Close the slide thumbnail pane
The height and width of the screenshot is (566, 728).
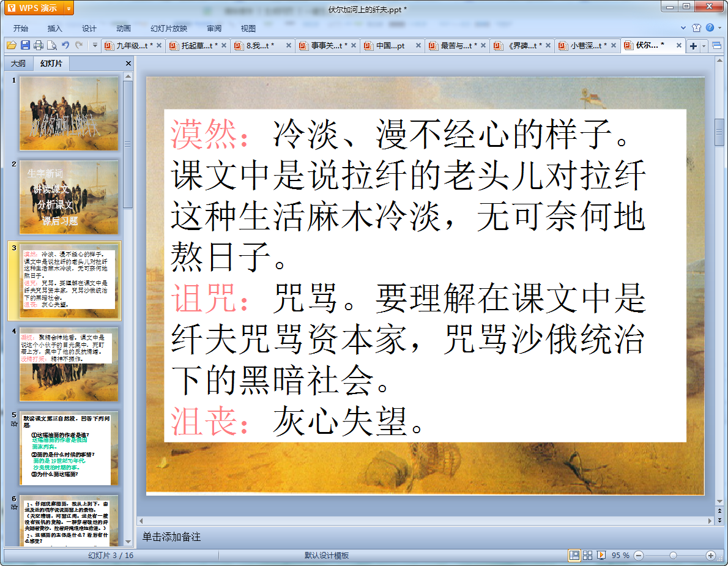[x=128, y=63]
